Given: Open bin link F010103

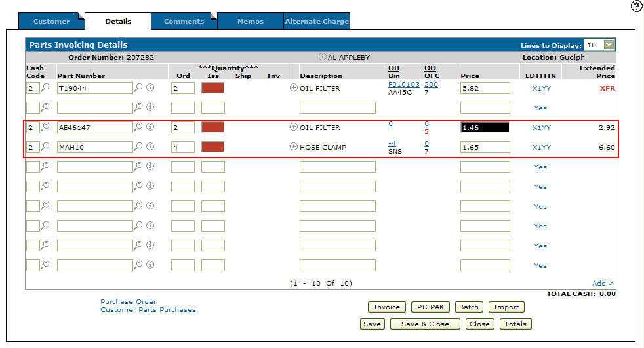Looking at the screenshot, I should point(404,84).
